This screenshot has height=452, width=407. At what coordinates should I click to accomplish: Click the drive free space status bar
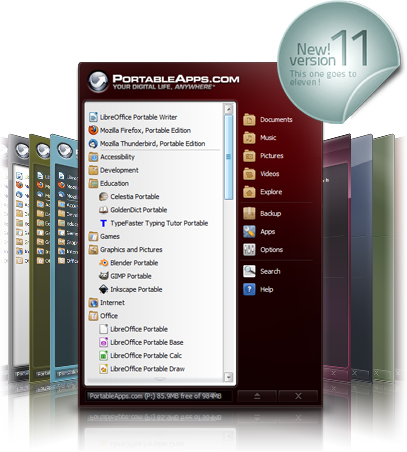pyautogui.click(x=159, y=396)
